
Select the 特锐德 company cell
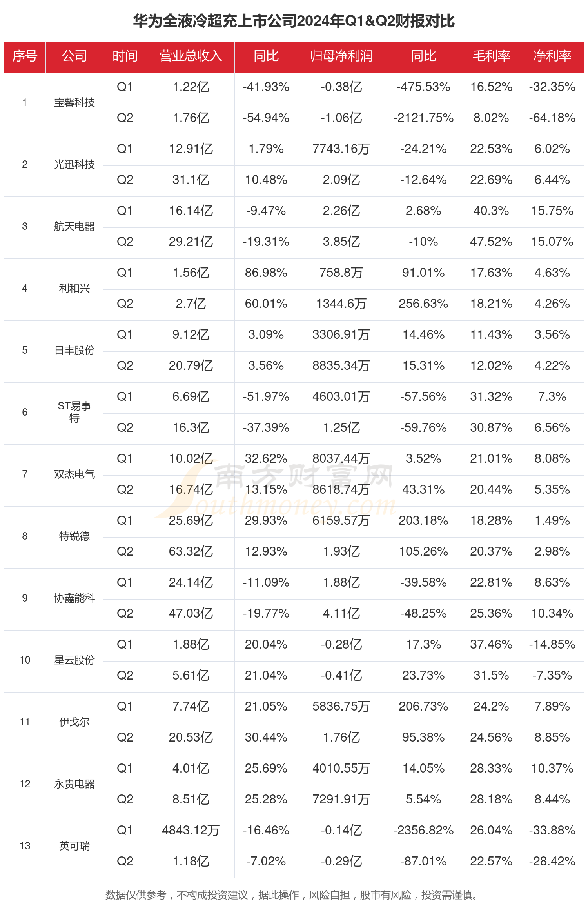(x=74, y=536)
